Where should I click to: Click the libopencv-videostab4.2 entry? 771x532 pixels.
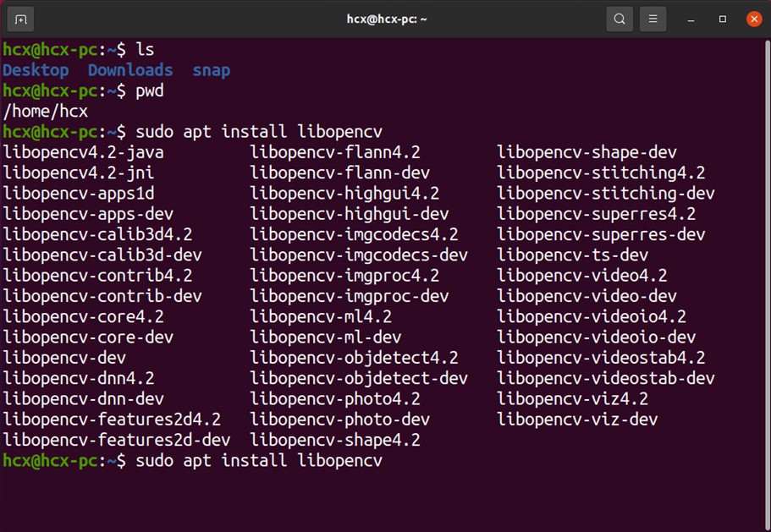601,358
